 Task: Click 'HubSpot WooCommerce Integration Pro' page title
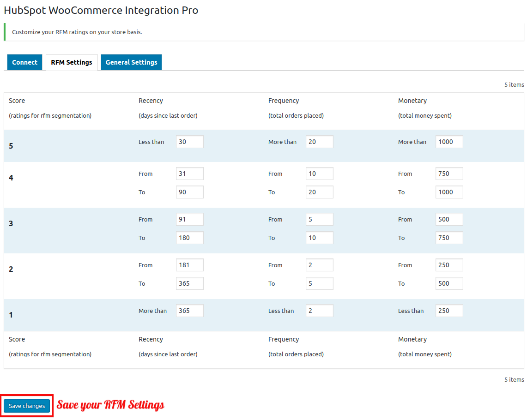pyautogui.click(x=101, y=11)
